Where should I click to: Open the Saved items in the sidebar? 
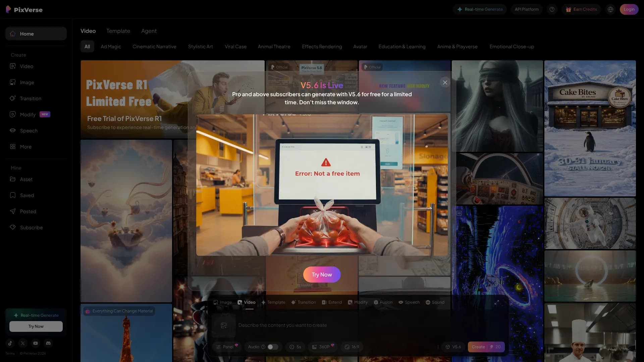[36, 195]
